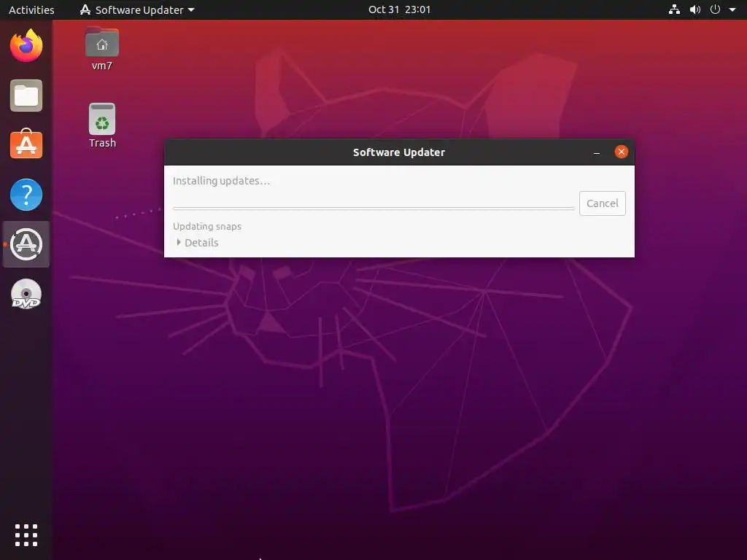Screen dimensions: 747x560
Task: Minimize the Software Updater window
Action: pyautogui.click(x=597, y=152)
